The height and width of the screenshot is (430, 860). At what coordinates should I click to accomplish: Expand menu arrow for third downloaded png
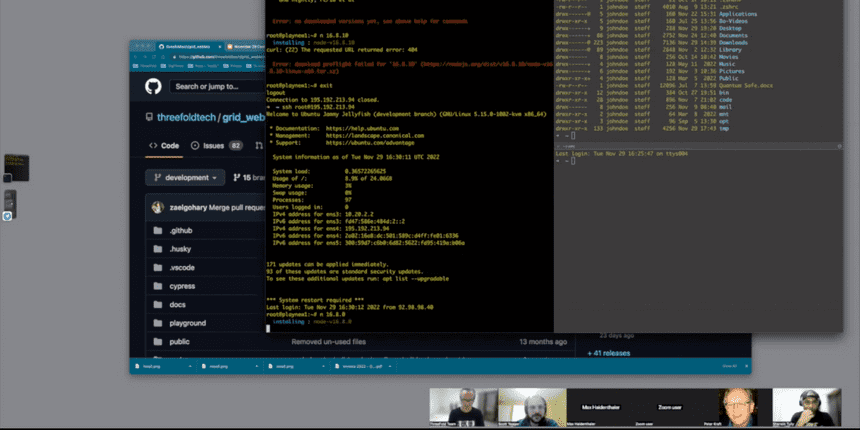(x=322, y=366)
